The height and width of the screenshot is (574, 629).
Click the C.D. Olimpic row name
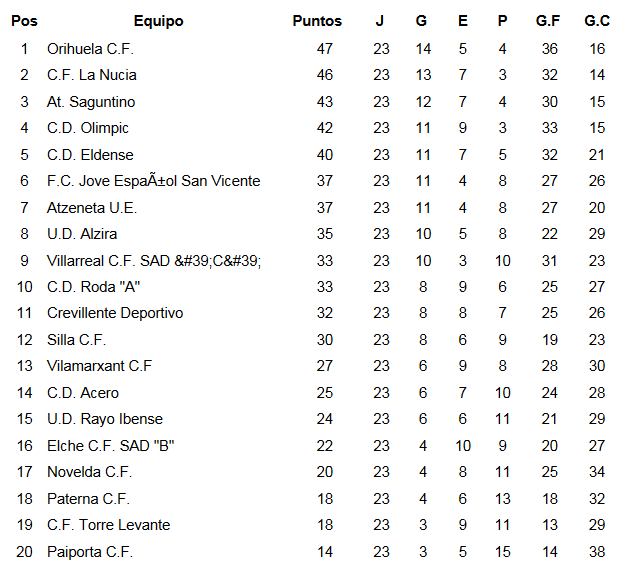(88, 128)
